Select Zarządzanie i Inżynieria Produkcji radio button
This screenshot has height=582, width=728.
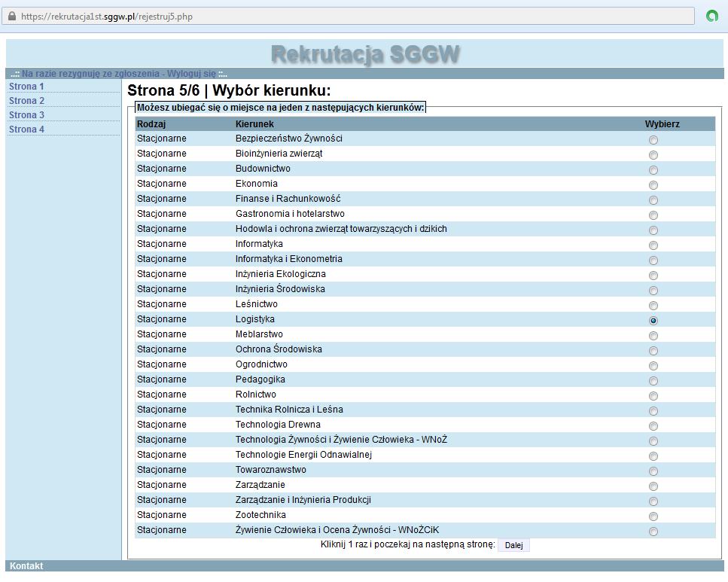coord(653,501)
